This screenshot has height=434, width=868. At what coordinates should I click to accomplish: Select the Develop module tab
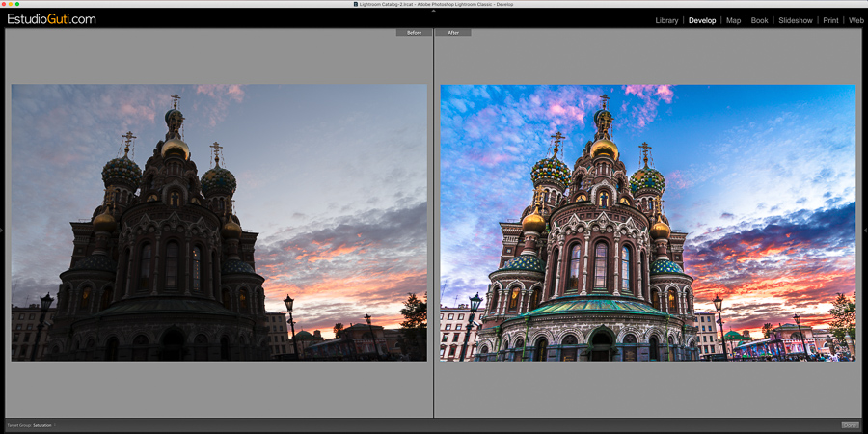701,20
